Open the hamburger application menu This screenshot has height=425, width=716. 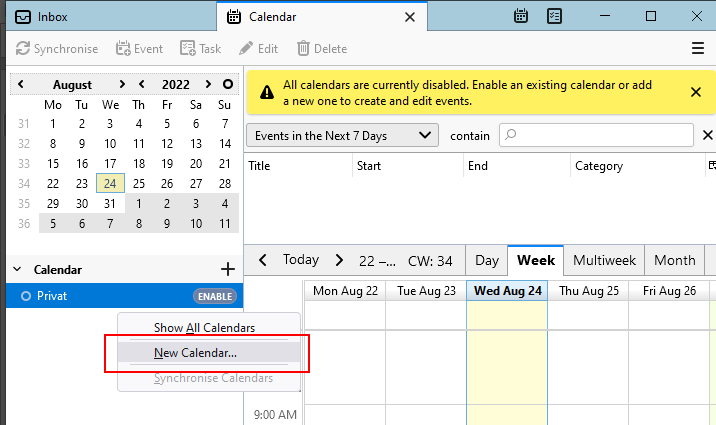698,48
